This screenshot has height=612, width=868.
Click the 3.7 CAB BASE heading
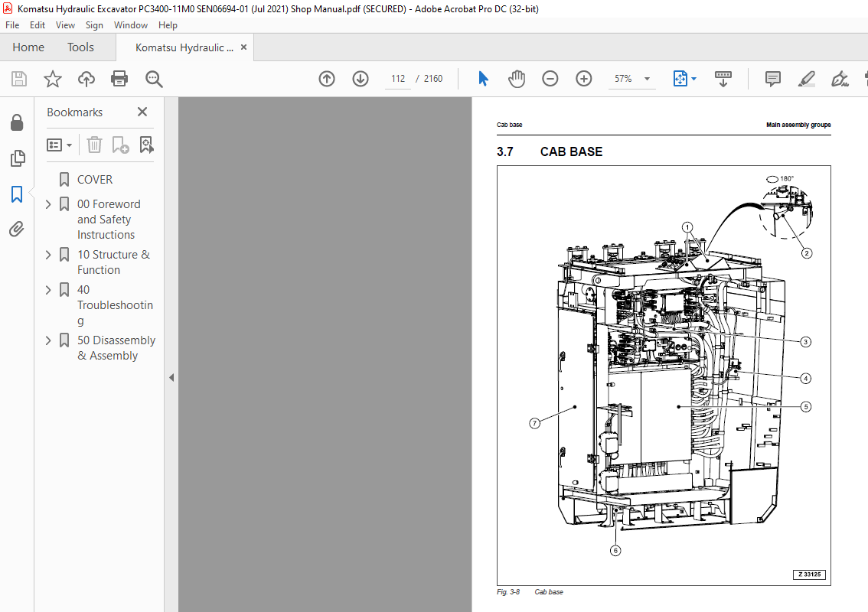549,151
